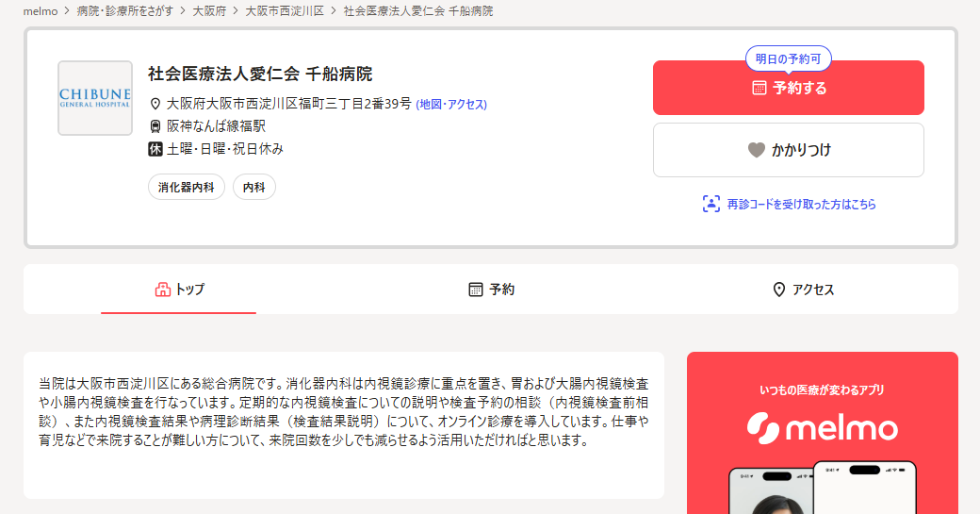
Task: Switch to the トップ tab
Action: (x=179, y=290)
